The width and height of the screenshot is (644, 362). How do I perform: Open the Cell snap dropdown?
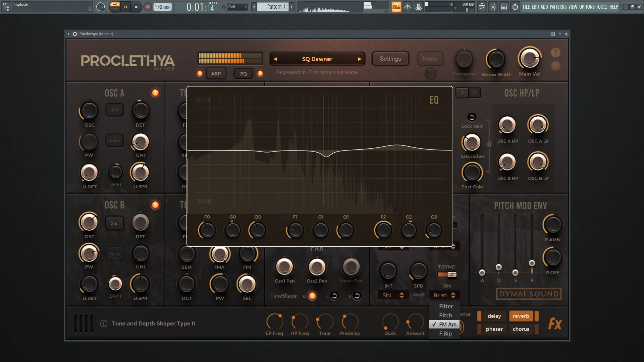(x=237, y=7)
